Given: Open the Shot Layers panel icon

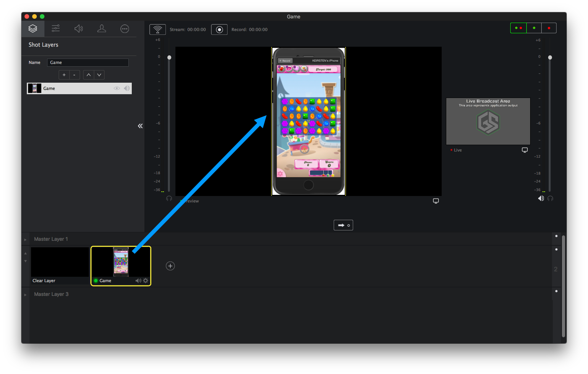Looking at the screenshot, I should coord(33,28).
